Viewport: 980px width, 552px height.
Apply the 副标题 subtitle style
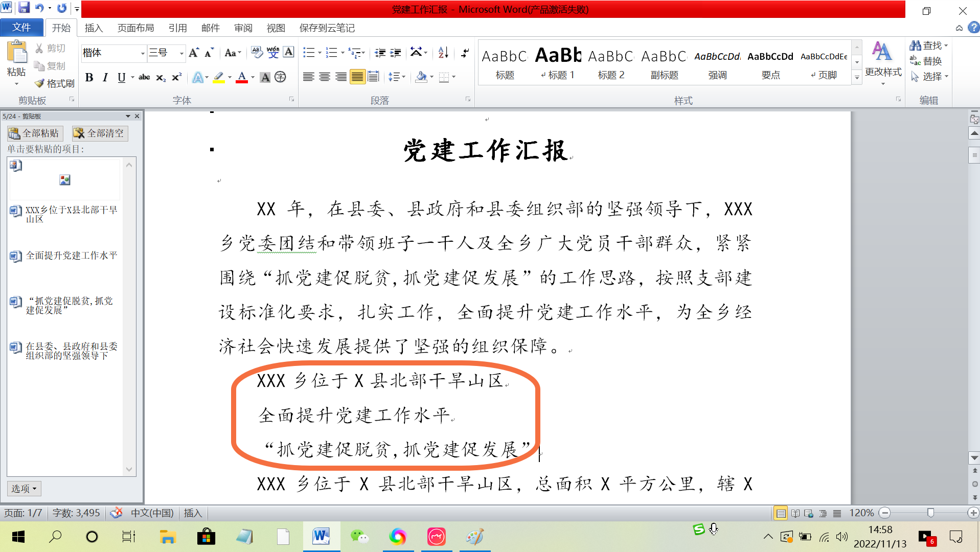pyautogui.click(x=664, y=62)
